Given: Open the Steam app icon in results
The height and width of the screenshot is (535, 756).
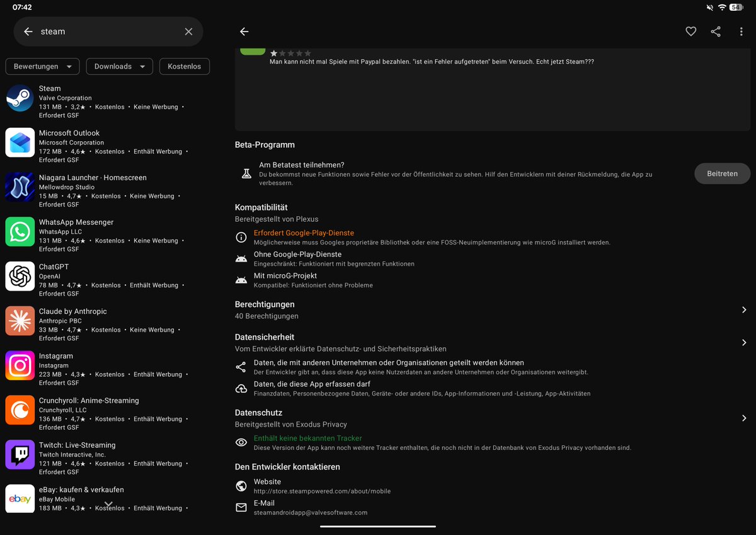Looking at the screenshot, I should [20, 98].
